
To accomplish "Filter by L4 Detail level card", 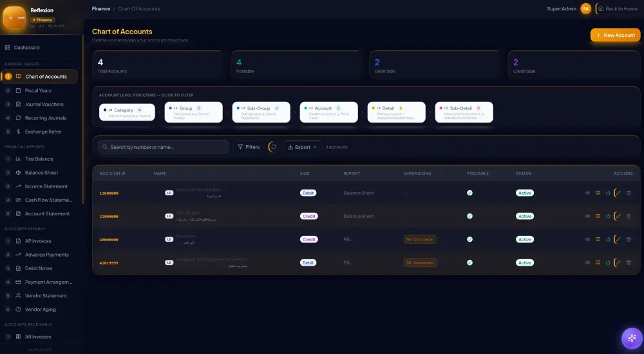I will pos(396,112).
